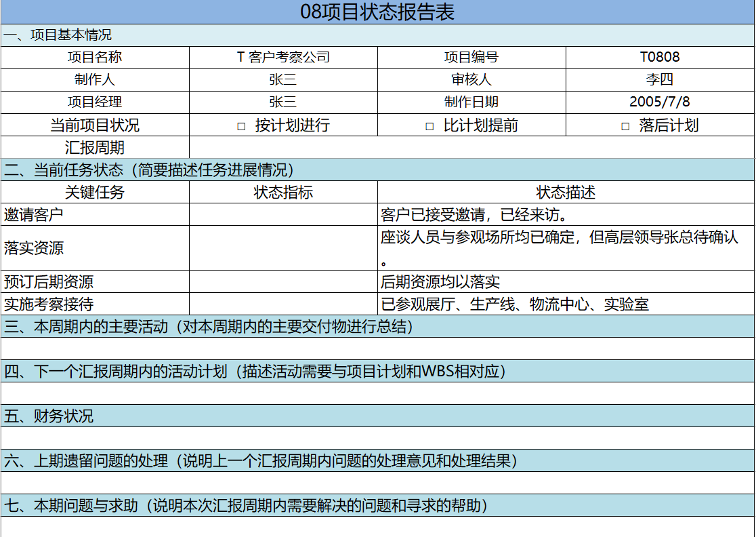Click the date cell 2005/7/8
The image size is (756, 537).
(x=660, y=102)
